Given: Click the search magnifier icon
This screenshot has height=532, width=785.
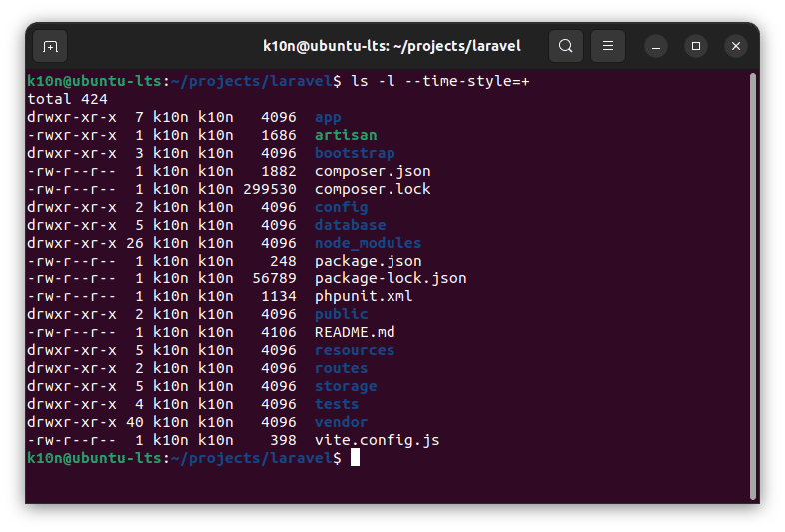Looking at the screenshot, I should click(x=566, y=46).
